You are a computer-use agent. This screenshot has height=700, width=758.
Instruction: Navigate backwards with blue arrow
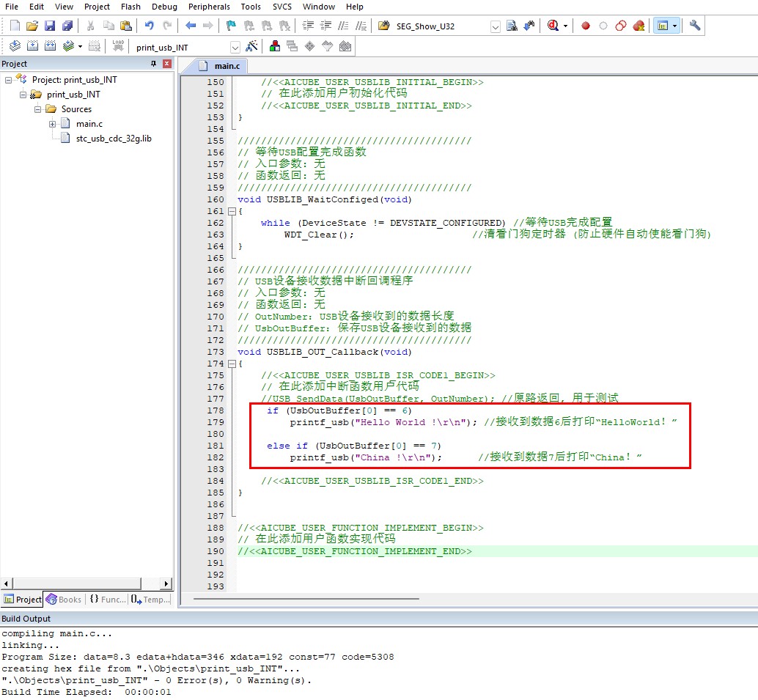click(191, 26)
